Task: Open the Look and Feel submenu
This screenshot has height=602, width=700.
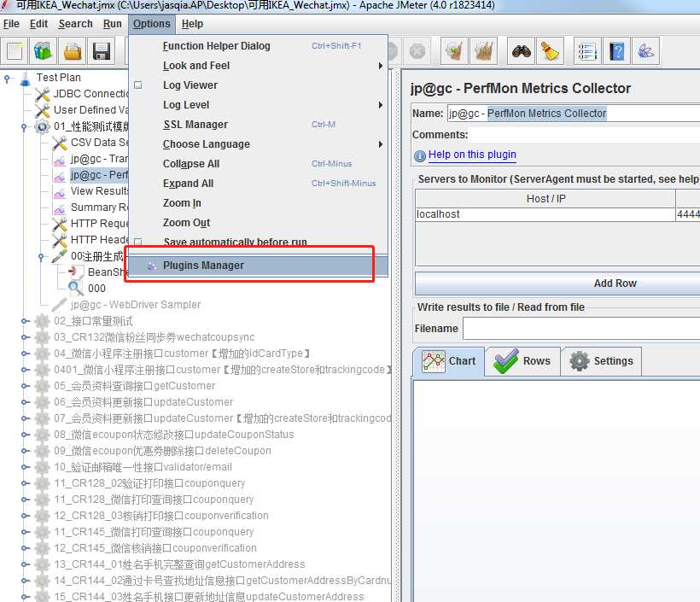Action: pyautogui.click(x=259, y=66)
